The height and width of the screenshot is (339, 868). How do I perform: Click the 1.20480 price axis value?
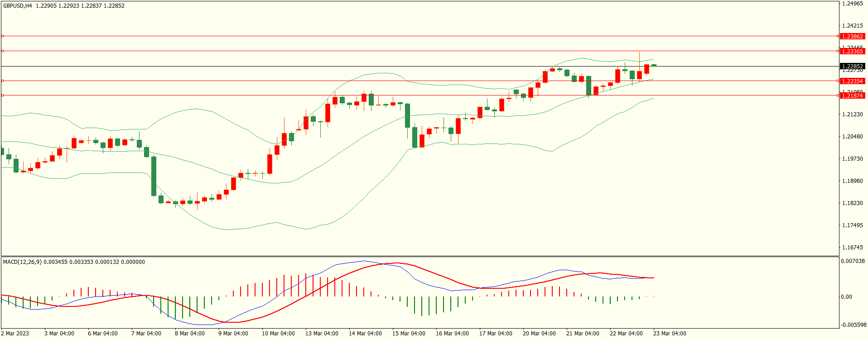tap(852, 137)
